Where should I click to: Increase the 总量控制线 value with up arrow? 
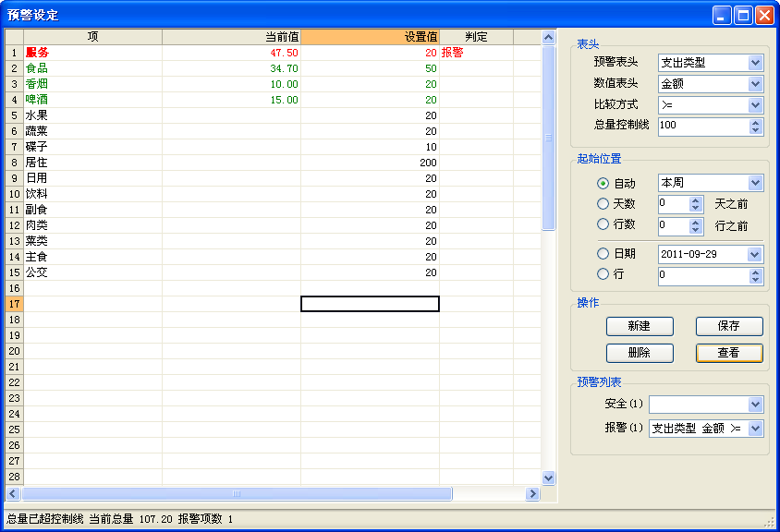[x=756, y=123]
